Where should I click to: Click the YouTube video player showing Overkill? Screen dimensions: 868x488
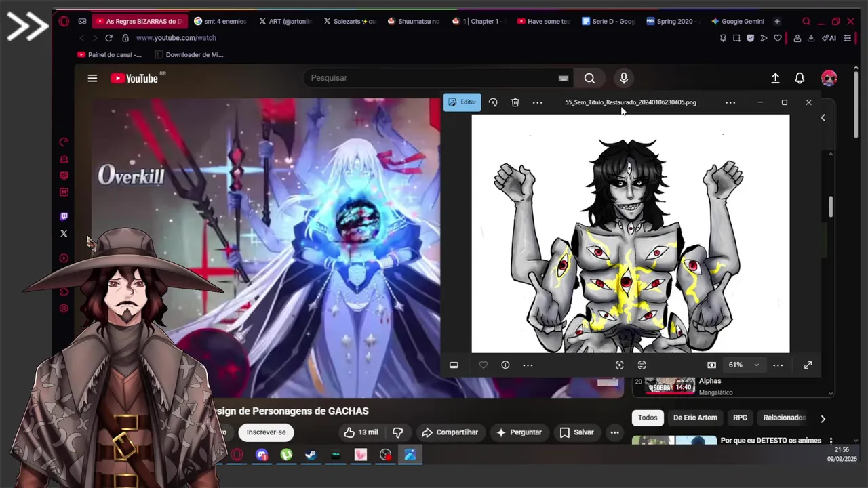[266, 247]
